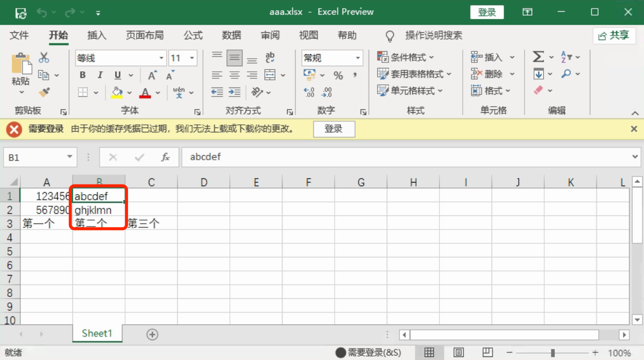The image size is (644, 360).
Task: Toggle Italic text formatting
Action: (100, 75)
